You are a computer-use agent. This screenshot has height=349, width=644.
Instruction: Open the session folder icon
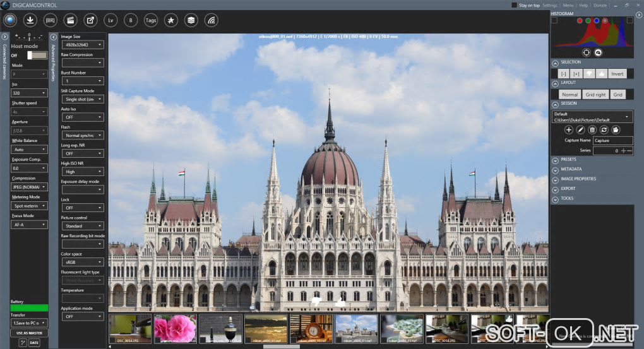tap(616, 130)
